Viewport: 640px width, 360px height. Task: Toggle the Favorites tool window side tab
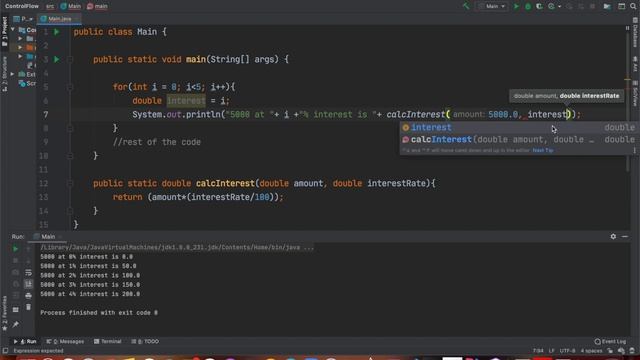[4, 313]
